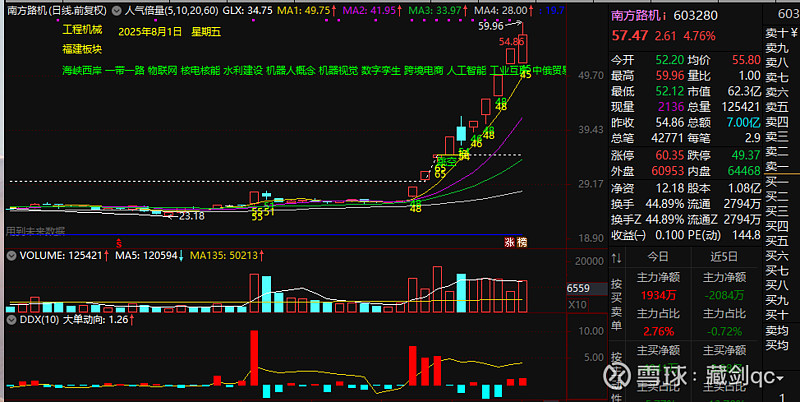Click the 涨停 60.35 value

[x=670, y=155]
